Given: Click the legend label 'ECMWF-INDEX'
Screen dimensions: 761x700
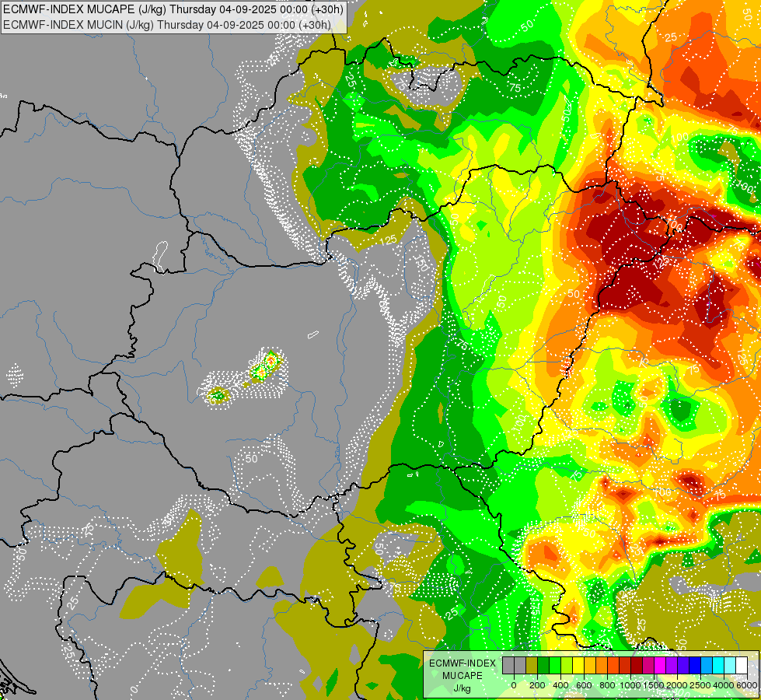Looking at the screenshot, I should [463, 663].
